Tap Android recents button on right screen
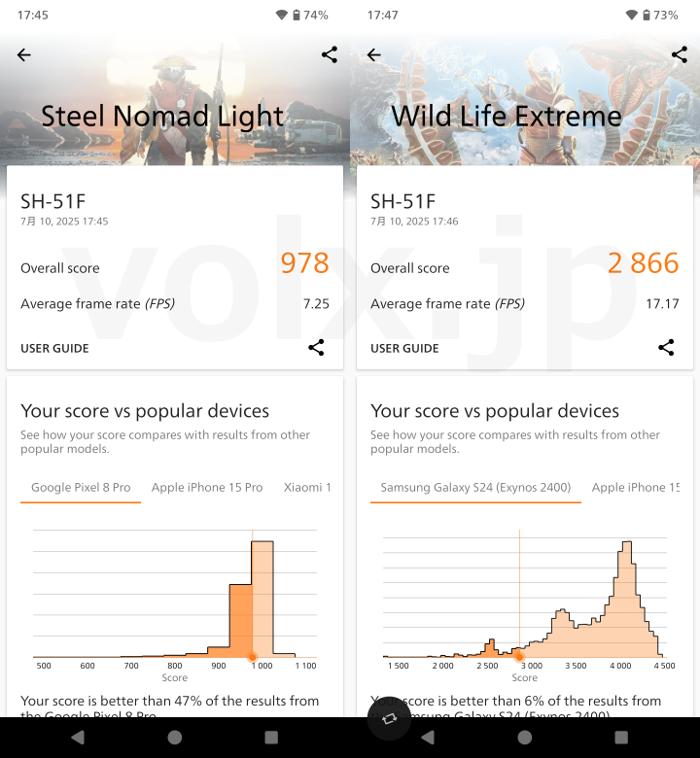Screen dimensions: 700x758 (x=621, y=738)
